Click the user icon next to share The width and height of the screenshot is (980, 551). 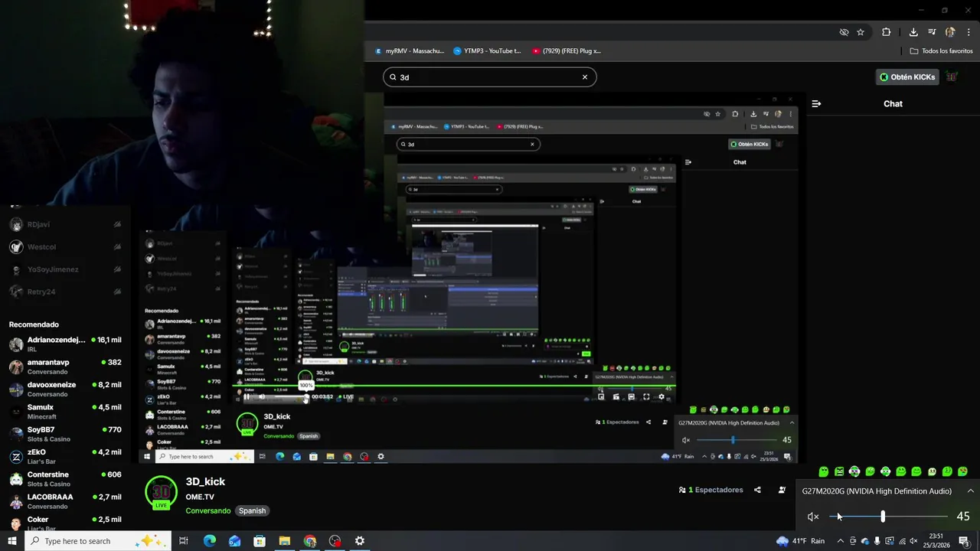pos(782,490)
